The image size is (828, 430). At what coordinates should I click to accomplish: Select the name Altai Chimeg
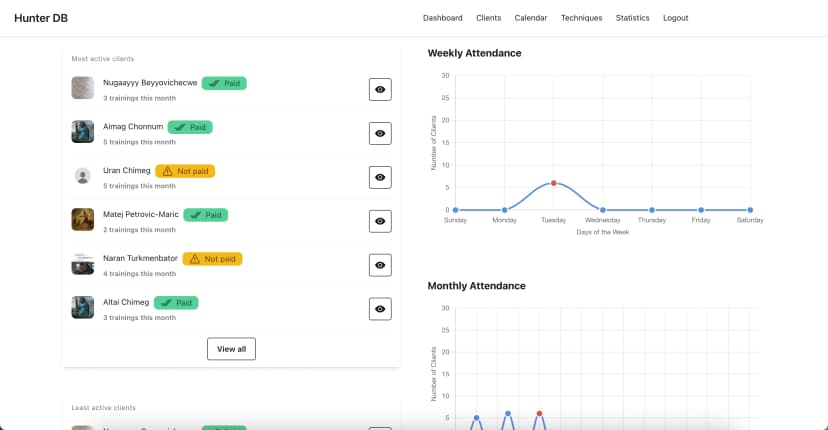click(126, 302)
